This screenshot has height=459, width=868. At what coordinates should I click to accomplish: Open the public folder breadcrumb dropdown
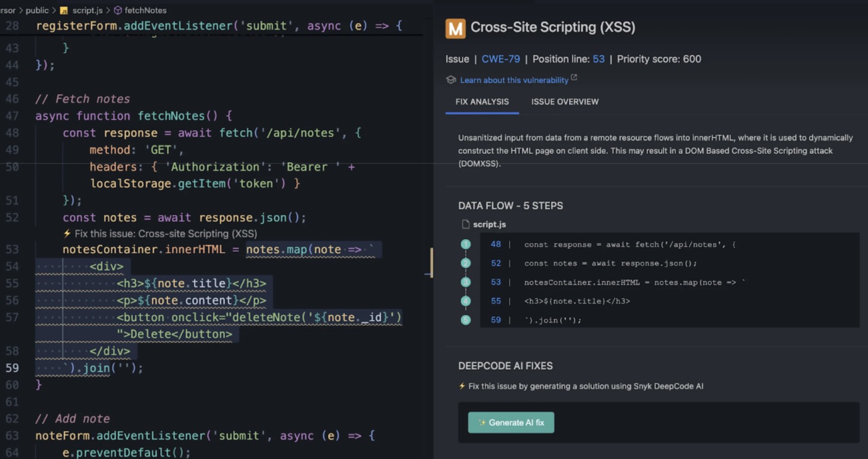pyautogui.click(x=37, y=10)
